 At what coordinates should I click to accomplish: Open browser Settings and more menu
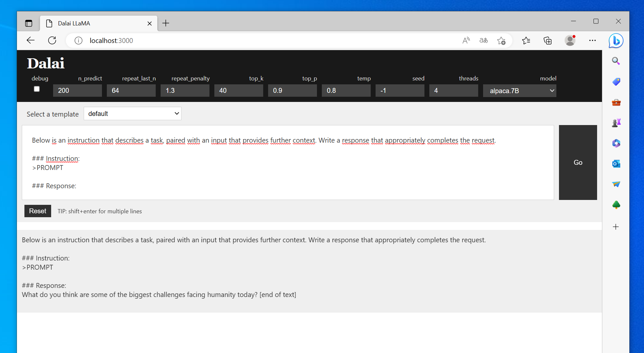[592, 40]
